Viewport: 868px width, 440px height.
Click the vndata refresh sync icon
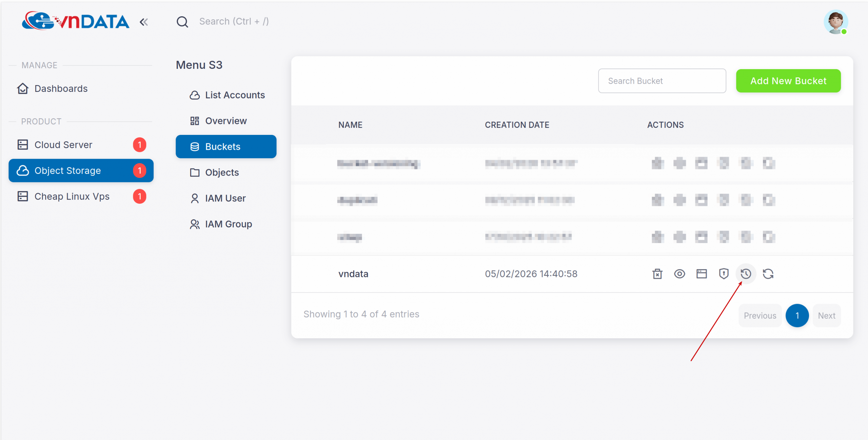[768, 274]
